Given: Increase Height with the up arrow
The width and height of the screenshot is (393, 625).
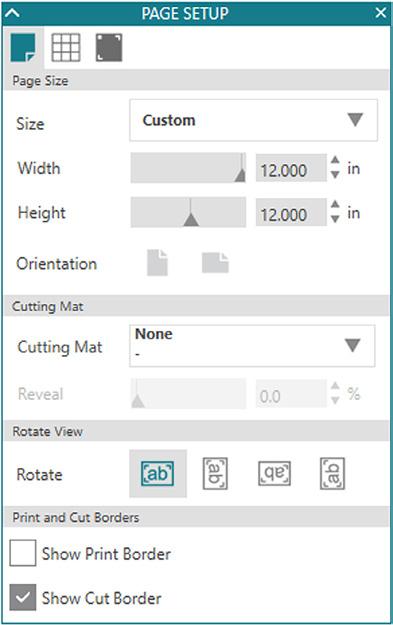Looking at the screenshot, I should tap(335, 204).
